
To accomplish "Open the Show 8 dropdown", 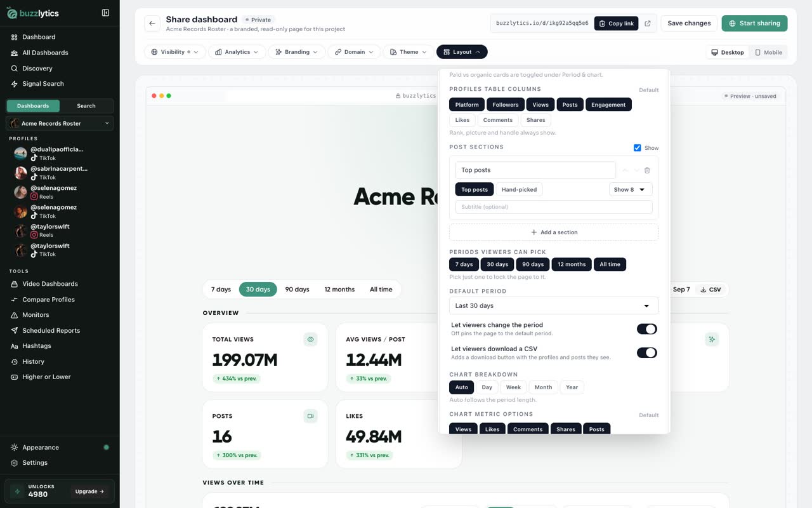I will pos(631,189).
